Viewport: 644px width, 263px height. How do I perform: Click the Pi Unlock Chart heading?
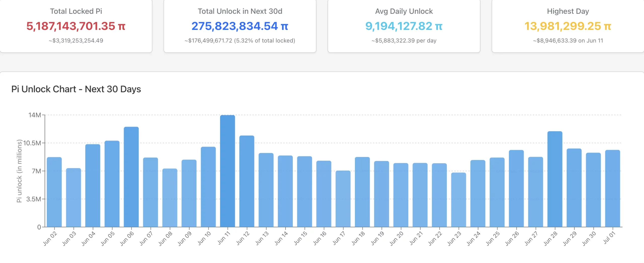pos(76,89)
